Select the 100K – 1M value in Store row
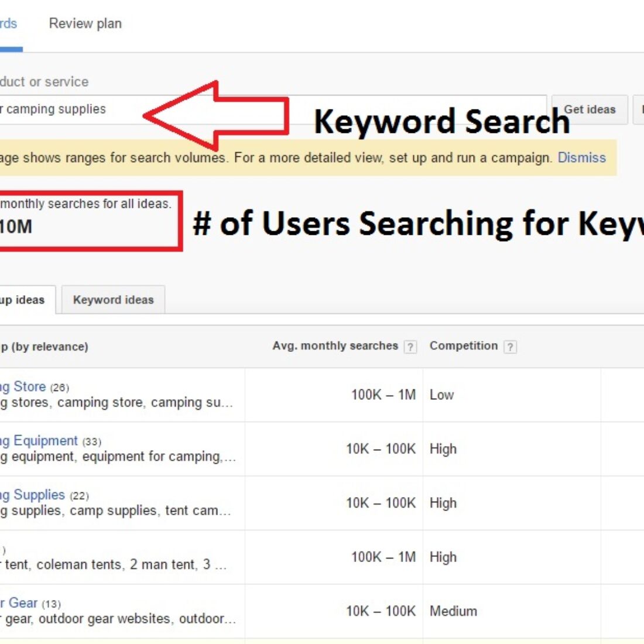 (x=383, y=395)
